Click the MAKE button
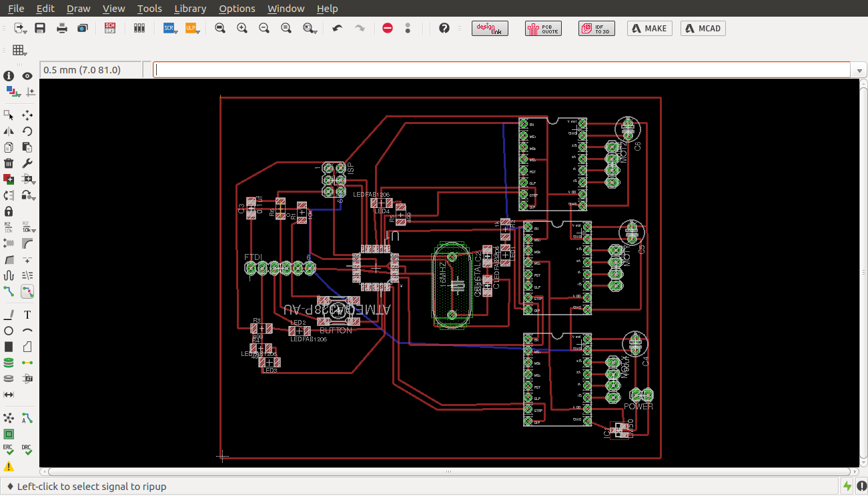Screen dimensions: 868x496 click(x=649, y=28)
